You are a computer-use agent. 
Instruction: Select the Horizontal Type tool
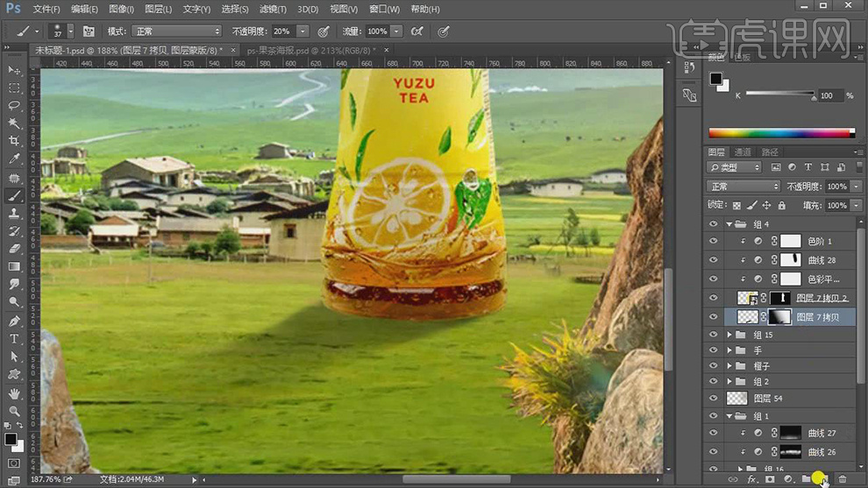[14, 338]
